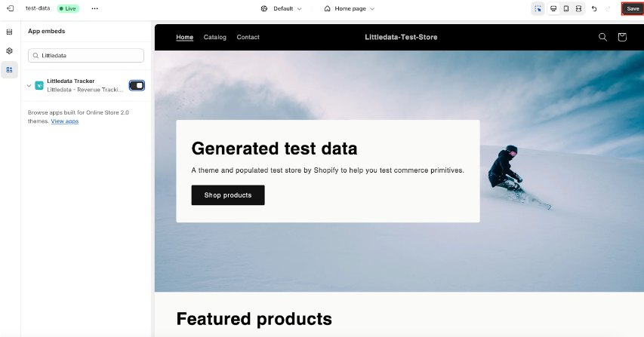Toggle the inspector selection tool icon
Viewport: 644px width, 337px height.
coord(538,8)
